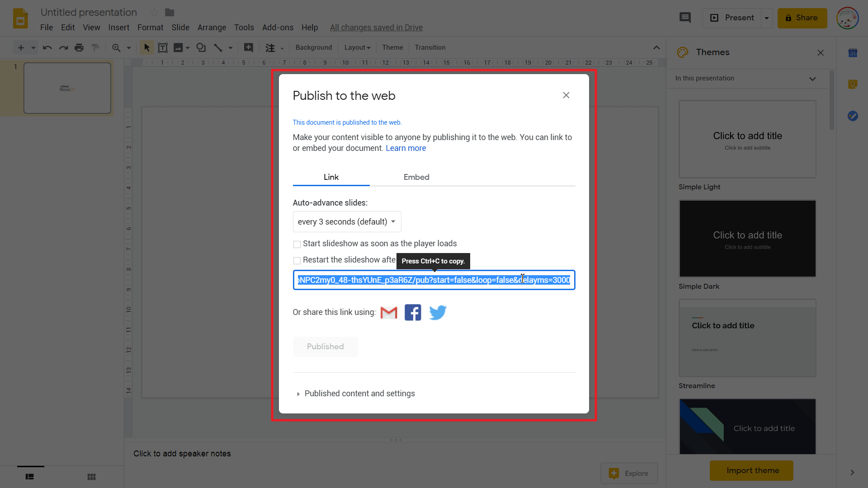Open the line type dropdown arrow
The height and width of the screenshot is (488, 868).
pos(231,47)
